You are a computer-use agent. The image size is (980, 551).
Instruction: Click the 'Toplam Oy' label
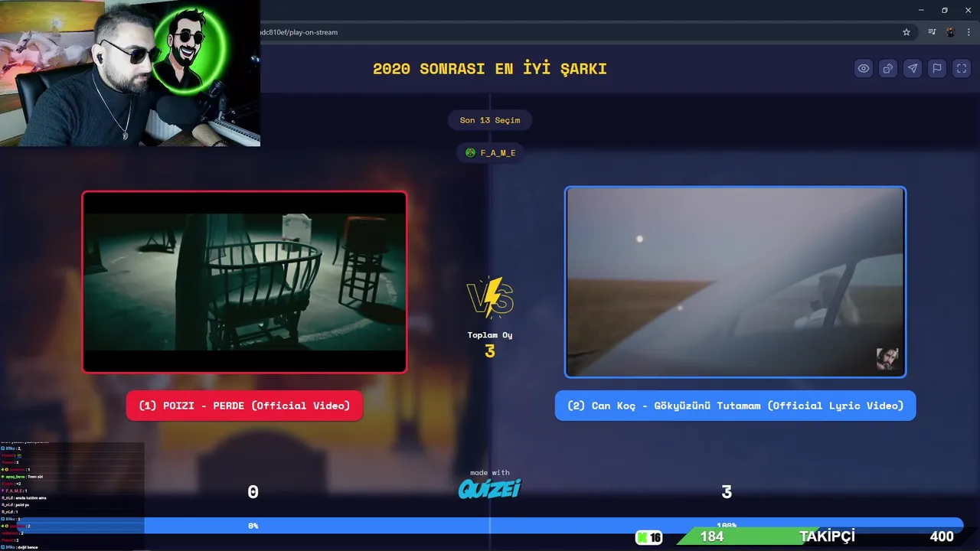(490, 335)
